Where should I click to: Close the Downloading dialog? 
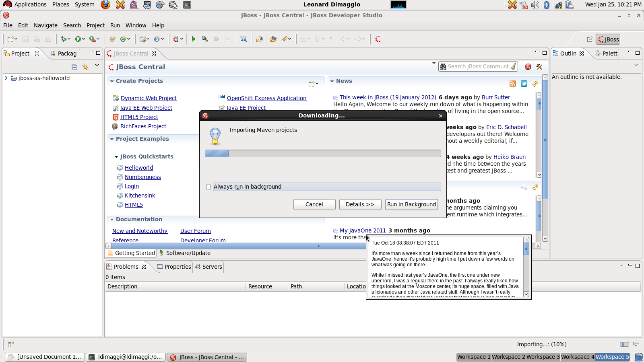tap(441, 116)
